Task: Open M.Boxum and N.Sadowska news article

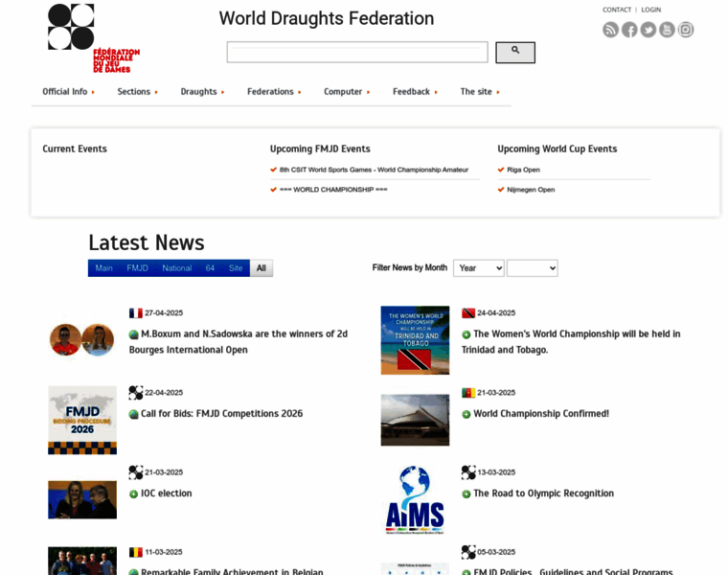Action: (239, 342)
